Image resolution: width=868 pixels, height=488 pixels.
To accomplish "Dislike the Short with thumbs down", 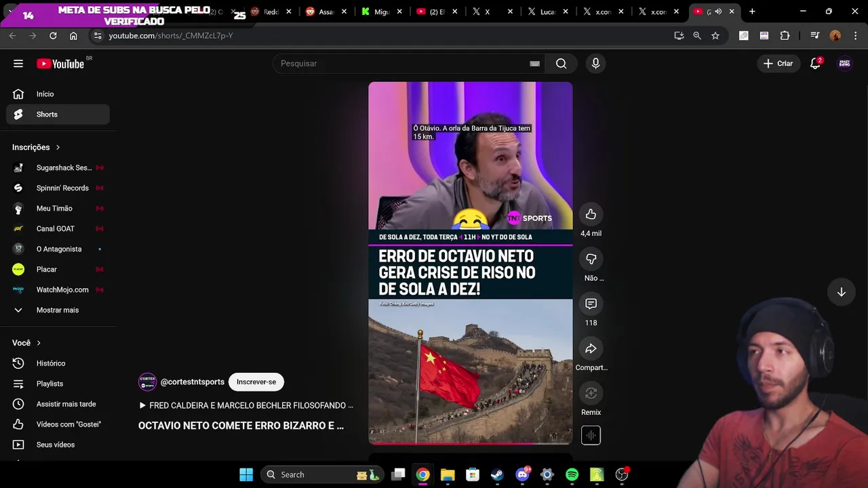I will (591, 259).
